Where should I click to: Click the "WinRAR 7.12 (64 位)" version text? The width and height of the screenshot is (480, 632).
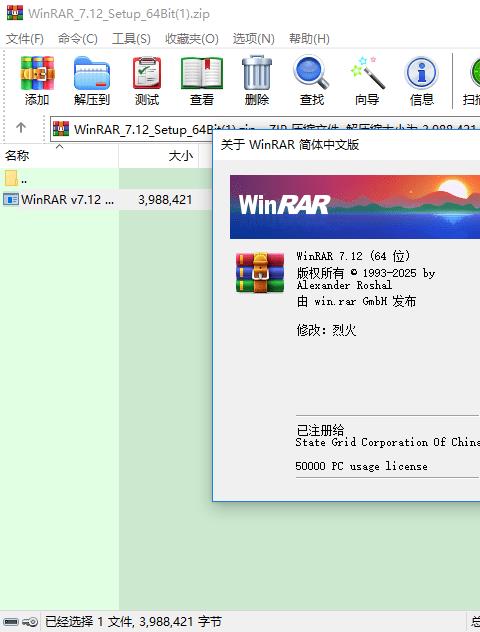coord(353,256)
